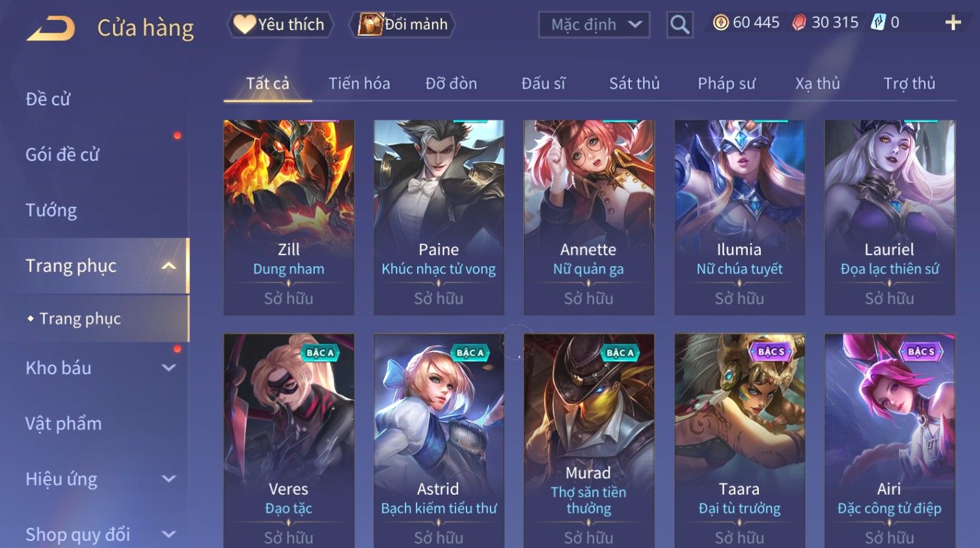This screenshot has height=548, width=980.
Task: Click the red ruby currency icon
Action: tap(799, 23)
